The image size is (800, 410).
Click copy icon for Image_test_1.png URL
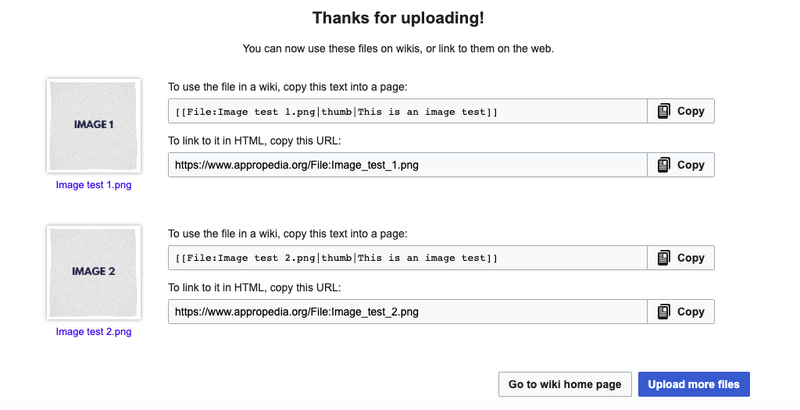point(664,165)
